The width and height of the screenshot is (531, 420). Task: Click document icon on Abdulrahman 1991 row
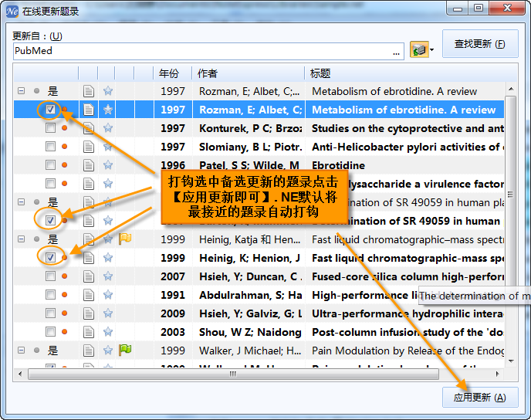click(x=89, y=295)
